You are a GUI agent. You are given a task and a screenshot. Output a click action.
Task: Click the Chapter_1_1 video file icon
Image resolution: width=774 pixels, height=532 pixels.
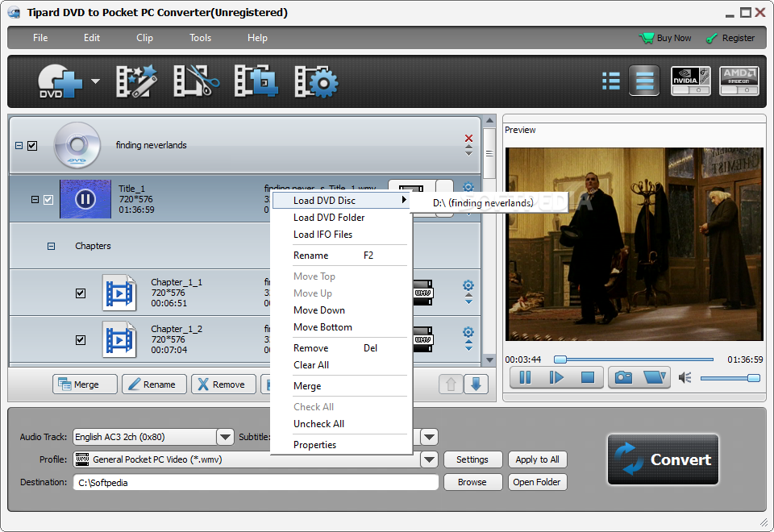pyautogui.click(x=119, y=293)
